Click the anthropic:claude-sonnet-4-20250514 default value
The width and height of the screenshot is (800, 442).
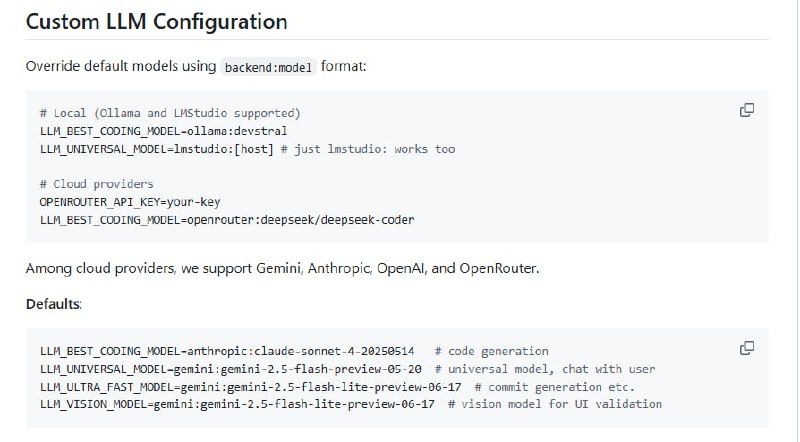(x=304, y=351)
